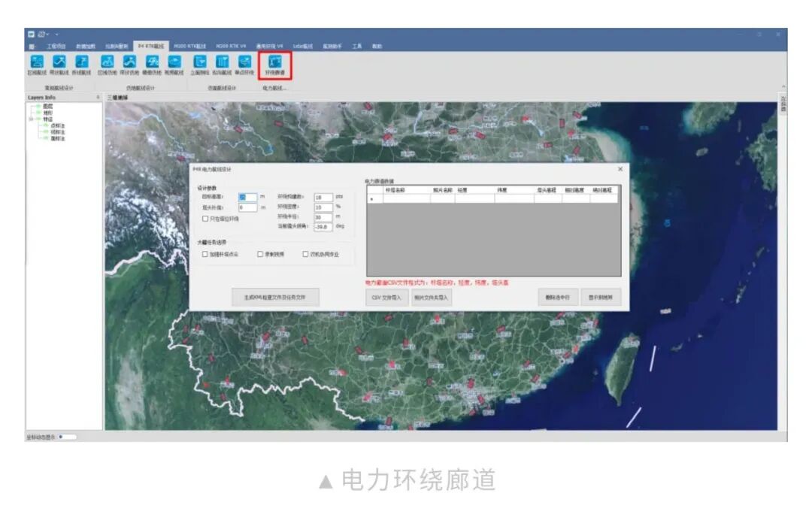The height and width of the screenshot is (520, 812).
Task: Click the gimbal angle field showing -39.8
Action: (x=323, y=227)
